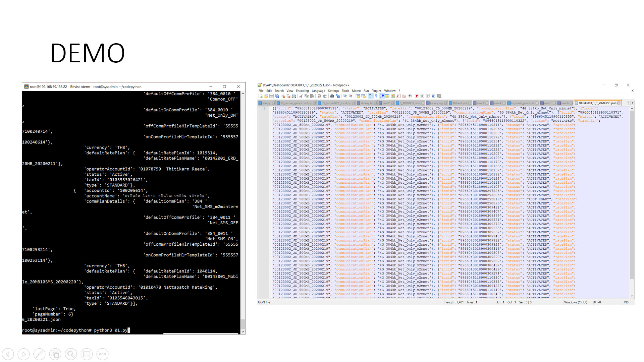The height and width of the screenshot is (362, 644).
Task: Open the Plugins menu
Action: [376, 91]
